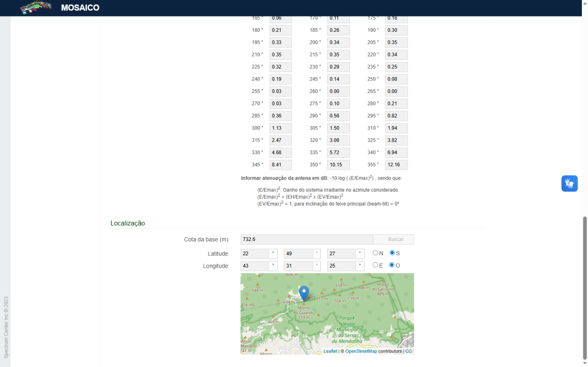This screenshot has height=367, width=588.
Task: Click the longitude degrees field
Action: (x=254, y=266)
